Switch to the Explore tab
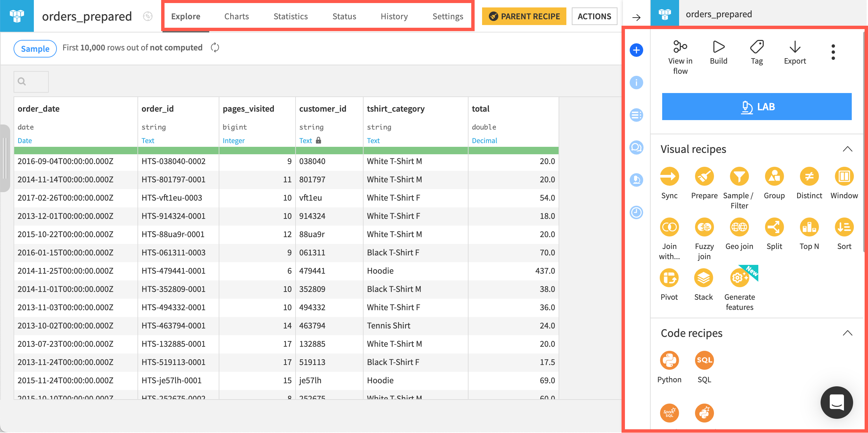This screenshot has height=433, width=868. 186,16
